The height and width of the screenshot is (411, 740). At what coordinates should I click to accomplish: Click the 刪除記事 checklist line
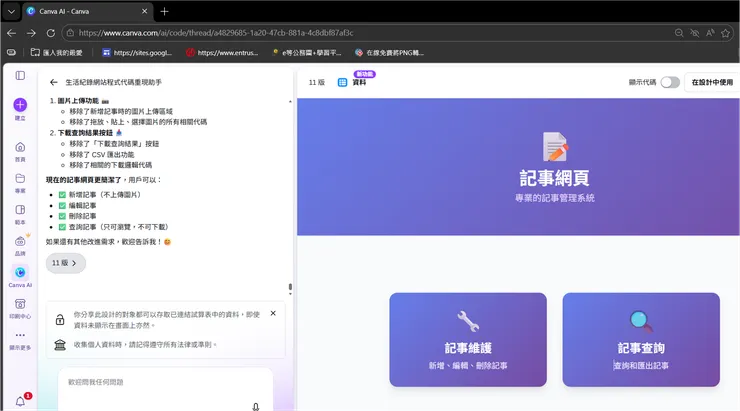(77, 216)
